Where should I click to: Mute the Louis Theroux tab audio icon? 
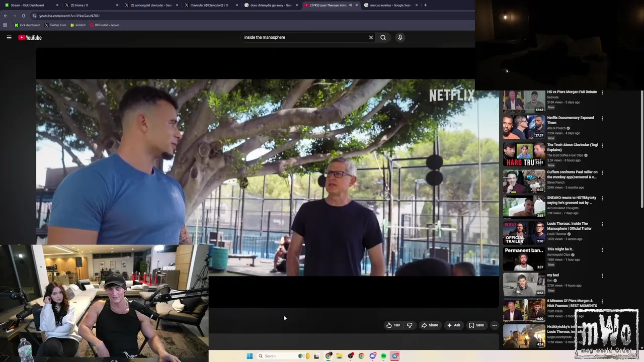351,5
